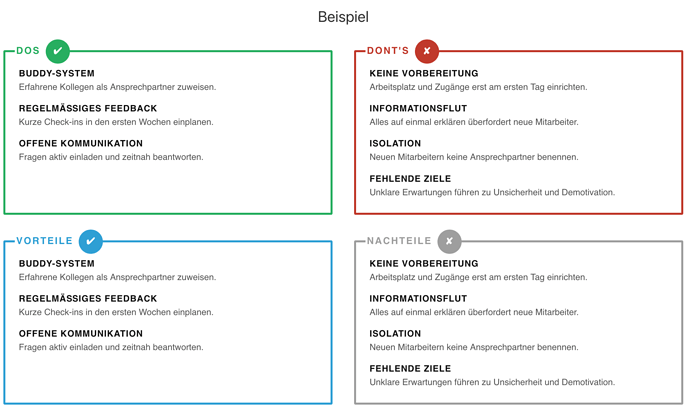Click the green DOS box label
This screenshot has height=409, width=690.
click(x=28, y=51)
